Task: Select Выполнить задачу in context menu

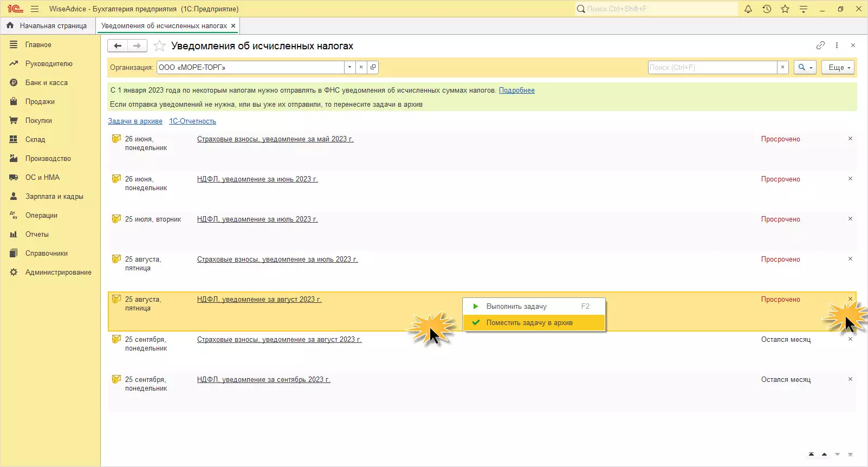Action: pyautogui.click(x=534, y=307)
